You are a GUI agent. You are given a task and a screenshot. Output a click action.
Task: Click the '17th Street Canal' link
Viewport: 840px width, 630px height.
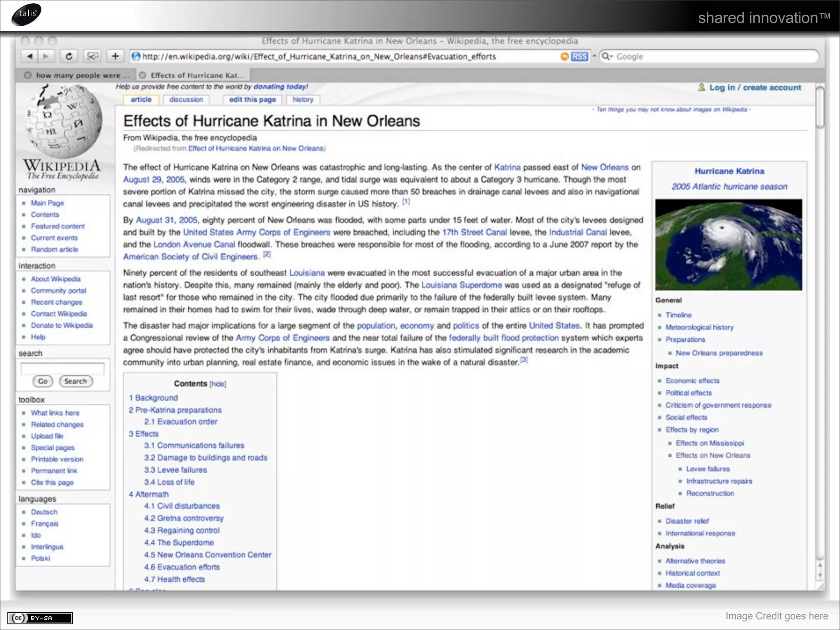coord(474,232)
